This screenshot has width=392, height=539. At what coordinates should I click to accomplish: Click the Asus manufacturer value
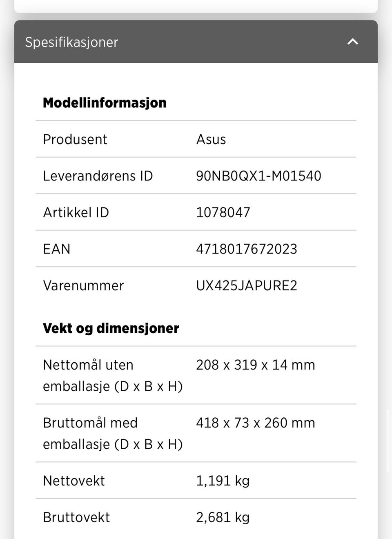(x=211, y=139)
